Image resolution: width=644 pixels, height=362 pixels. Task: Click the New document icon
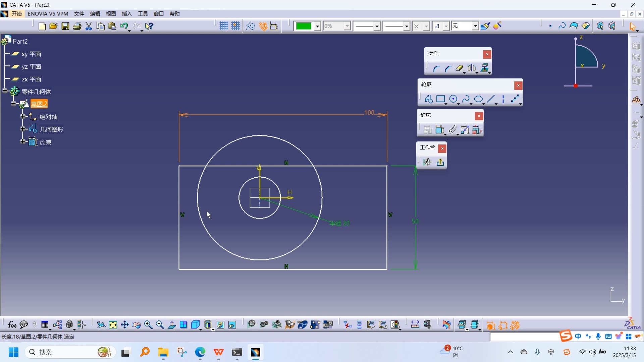pyautogui.click(x=42, y=26)
